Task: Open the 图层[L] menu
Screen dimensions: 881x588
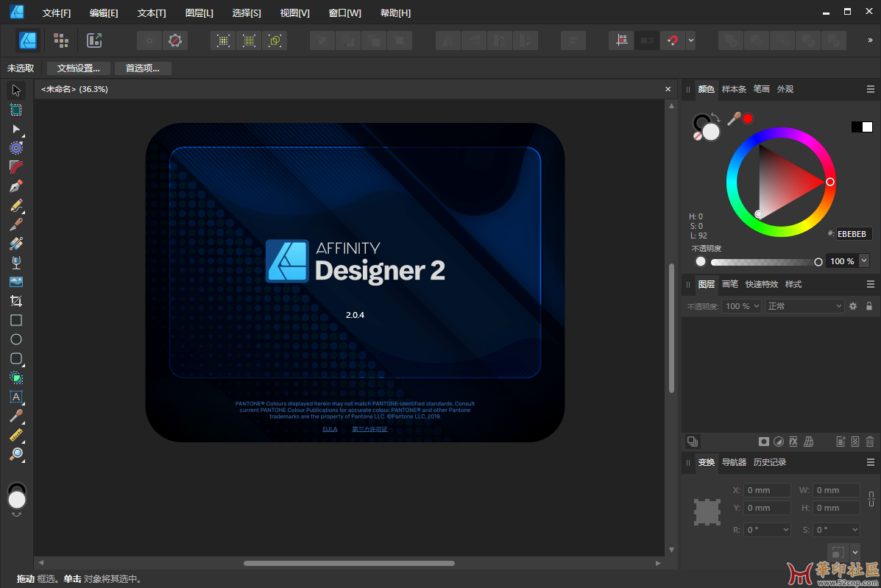Action: coord(199,13)
